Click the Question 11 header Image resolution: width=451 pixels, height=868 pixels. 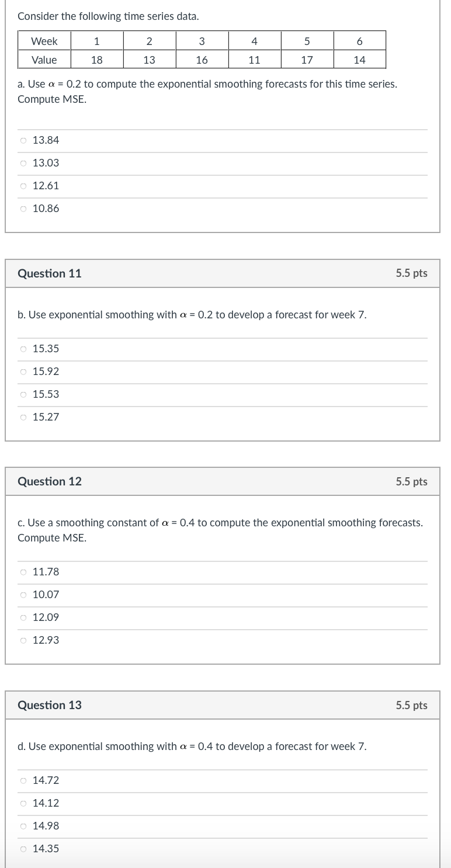[x=49, y=273]
